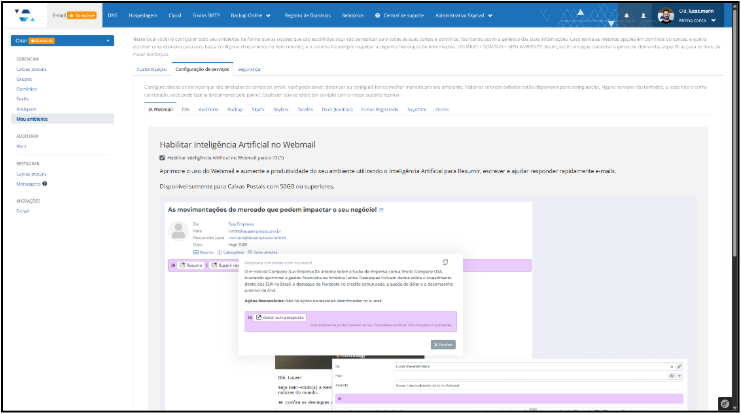Expand the Criar dropdown button
The width and height of the screenshot is (741, 414).
[61, 41]
